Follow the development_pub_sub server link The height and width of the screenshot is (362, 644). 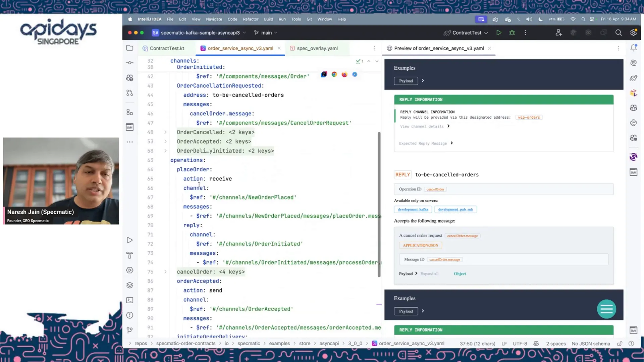tap(455, 209)
